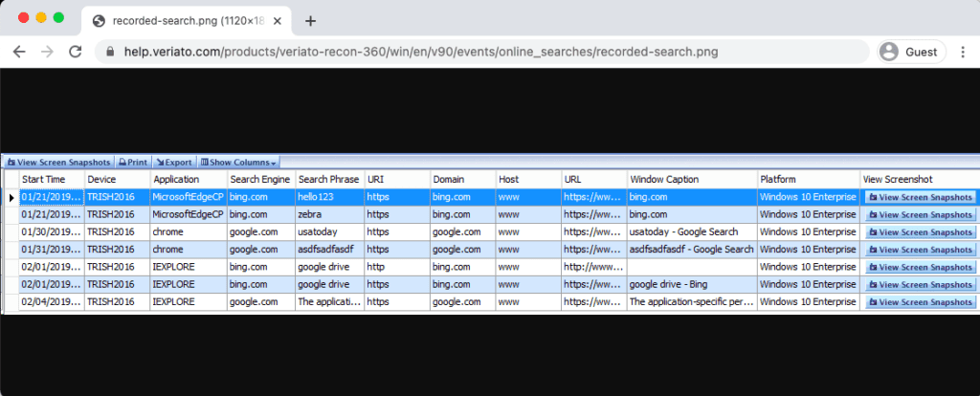Click the URI column header

tap(397, 179)
